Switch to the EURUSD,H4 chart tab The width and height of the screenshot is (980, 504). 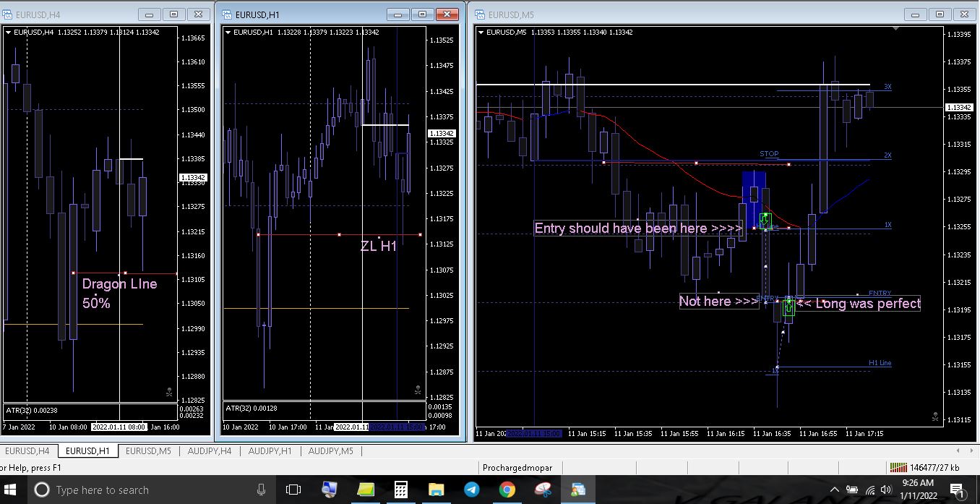(x=27, y=450)
